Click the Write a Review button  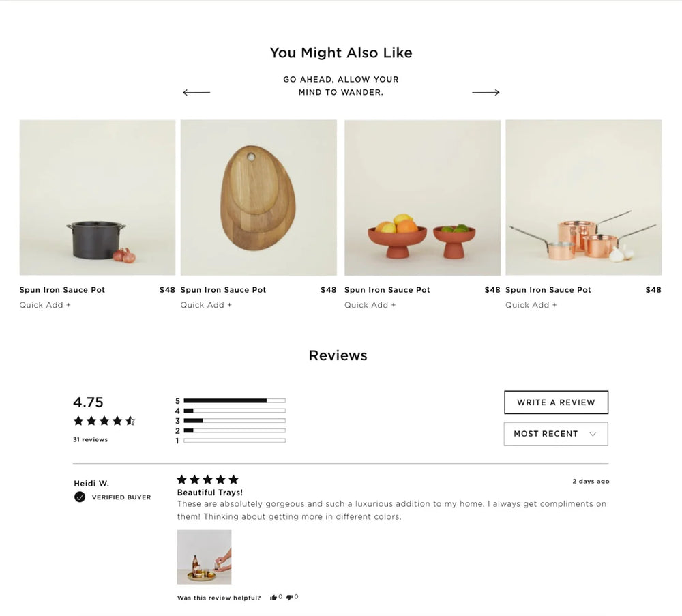[x=556, y=402]
